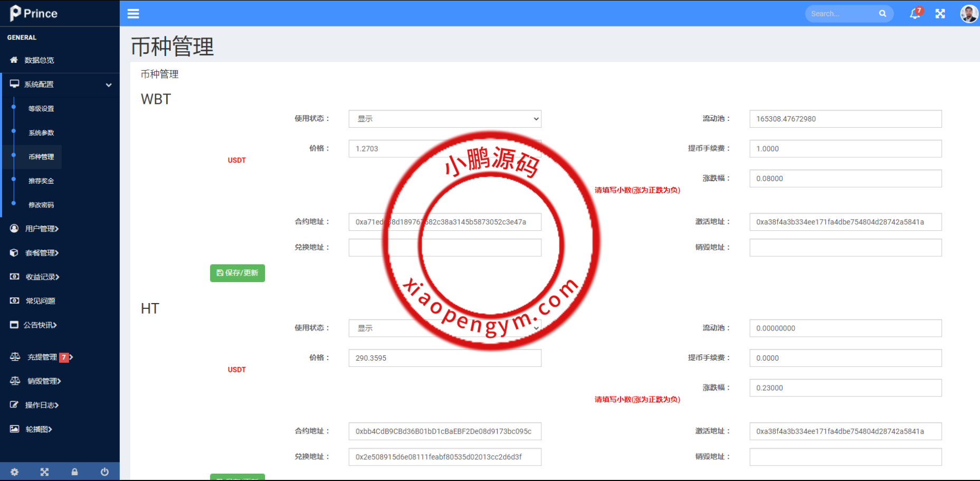Expand the 用户管理 sidebar menu
The image size is (980, 481).
click(42, 229)
